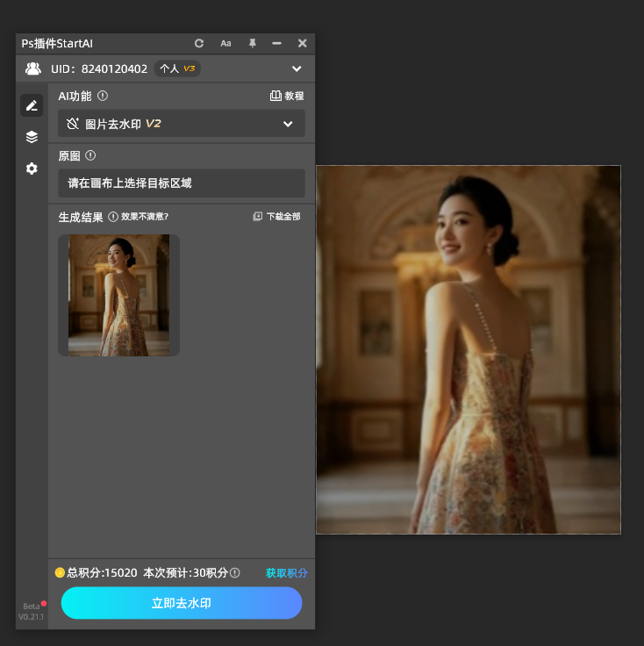This screenshot has width=644, height=646.
Task: Open the 图片去水印 V2 function dropdown
Action: 182,124
